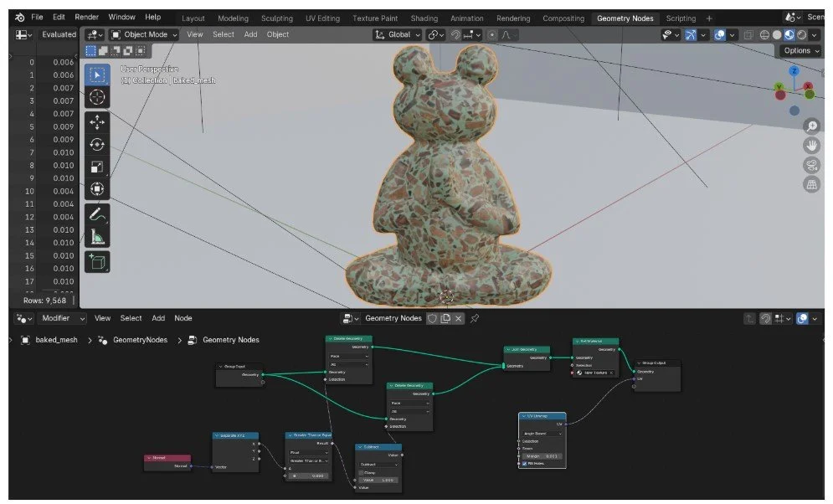This screenshot has width=833, height=504.
Task: Select the Cursor tool
Action: (97, 97)
